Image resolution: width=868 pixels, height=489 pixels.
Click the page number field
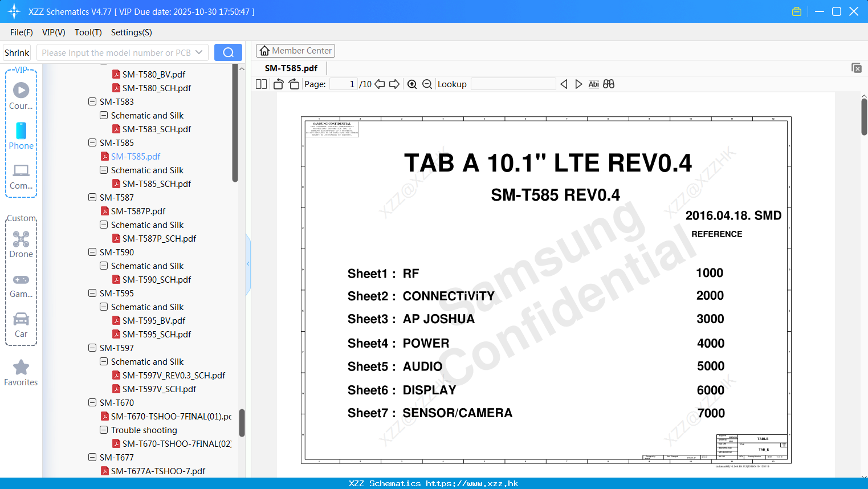(x=344, y=84)
